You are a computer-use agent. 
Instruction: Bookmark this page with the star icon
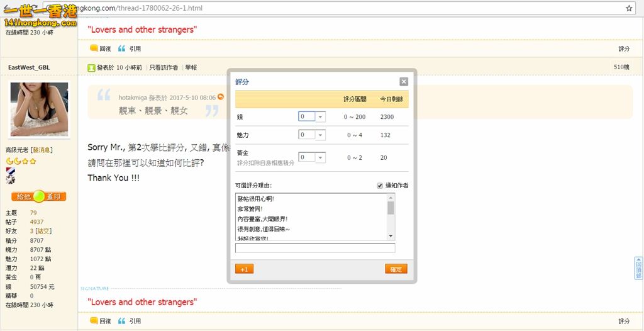coord(629,8)
